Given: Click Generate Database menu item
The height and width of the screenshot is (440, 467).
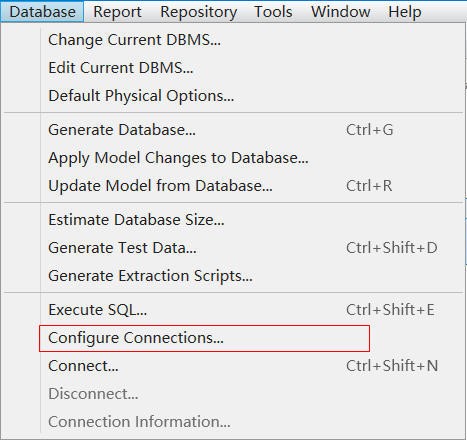Looking at the screenshot, I should coord(233,130).
